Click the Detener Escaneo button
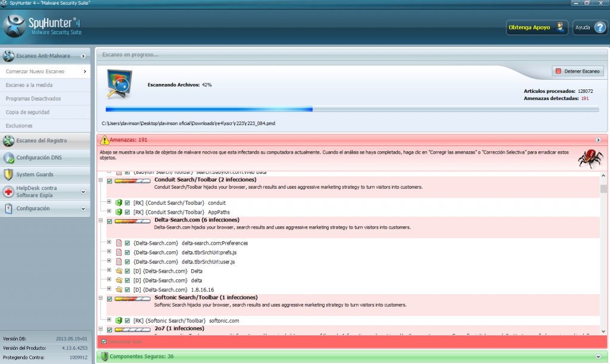The height and width of the screenshot is (364, 610). (x=578, y=71)
